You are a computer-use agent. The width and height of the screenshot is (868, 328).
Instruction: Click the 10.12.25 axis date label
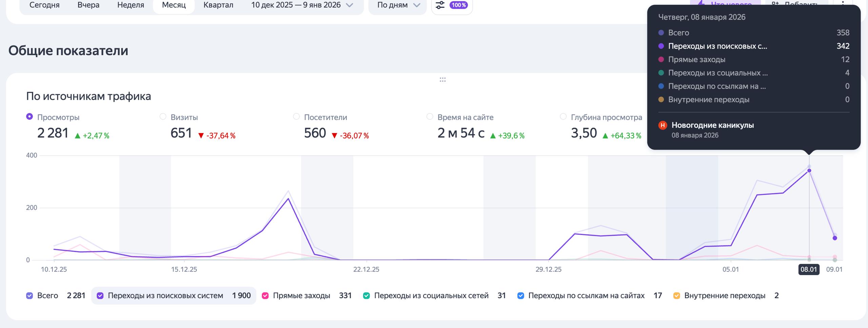click(54, 270)
